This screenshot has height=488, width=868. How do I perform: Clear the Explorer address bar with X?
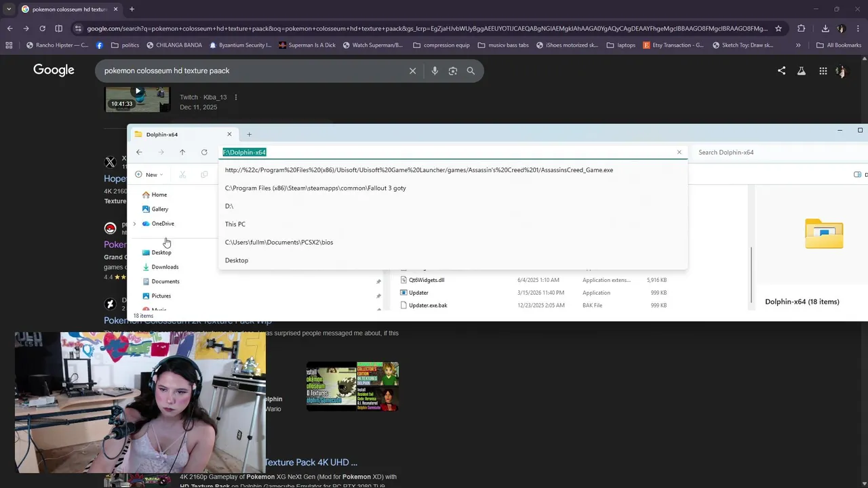(679, 152)
